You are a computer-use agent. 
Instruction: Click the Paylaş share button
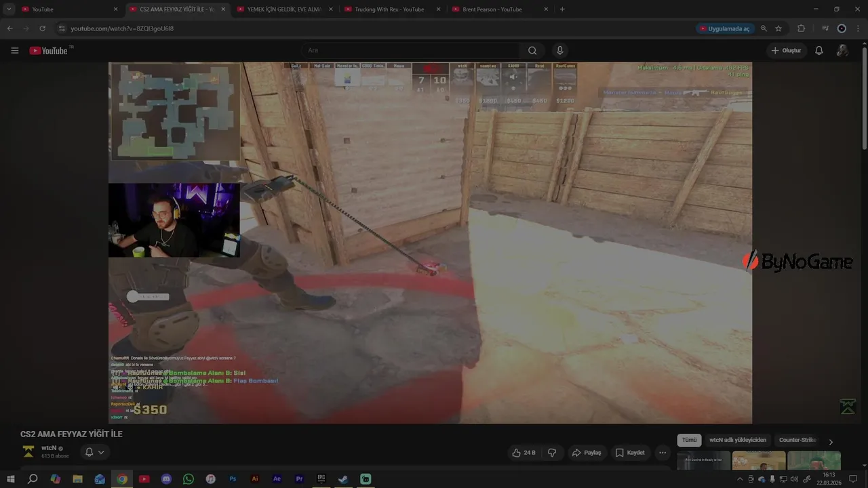587,452
